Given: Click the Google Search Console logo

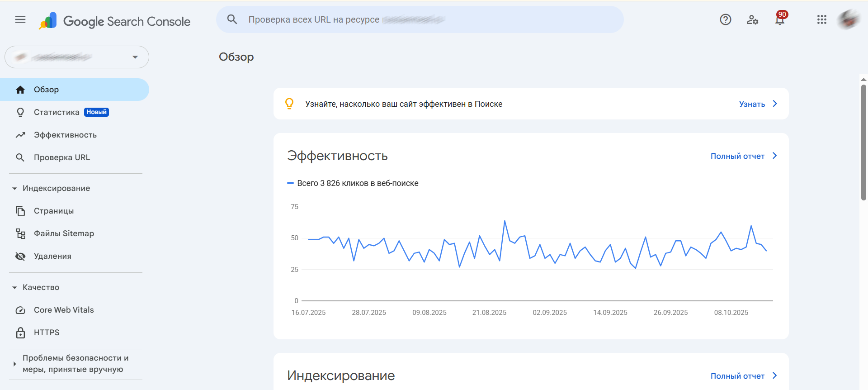Looking at the screenshot, I should coord(115,21).
